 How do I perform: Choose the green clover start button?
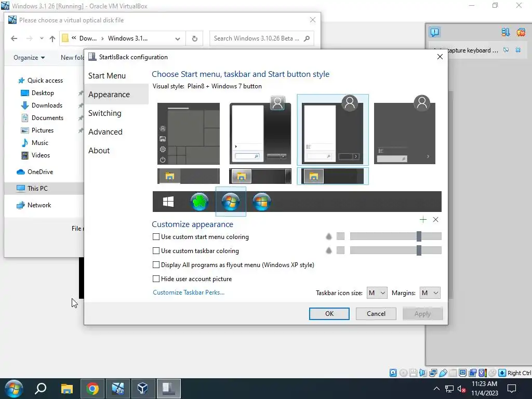click(x=199, y=202)
